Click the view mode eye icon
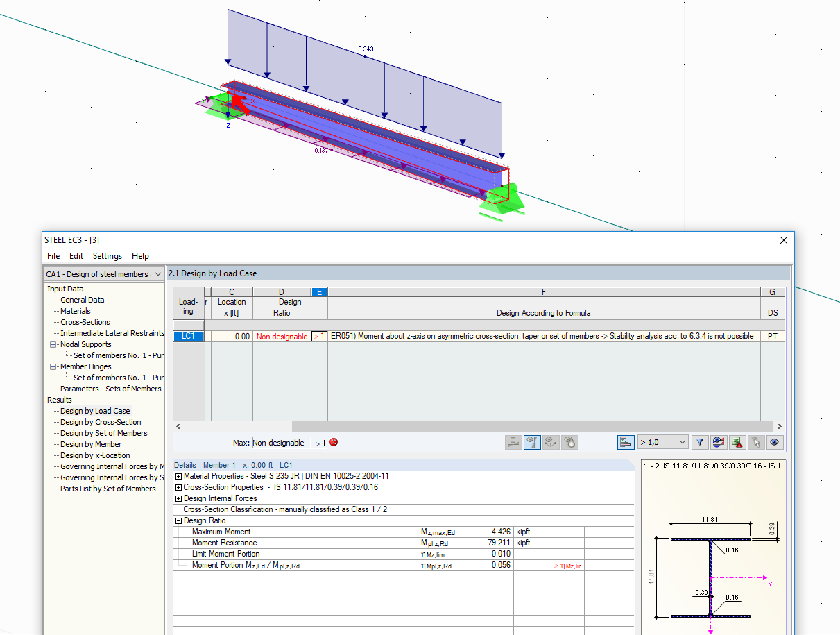This screenshot has width=840, height=635. pos(775,442)
